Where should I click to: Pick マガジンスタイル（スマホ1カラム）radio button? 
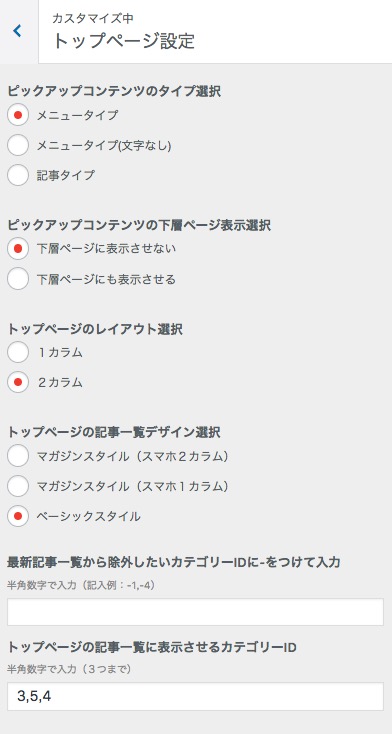click(x=18, y=486)
